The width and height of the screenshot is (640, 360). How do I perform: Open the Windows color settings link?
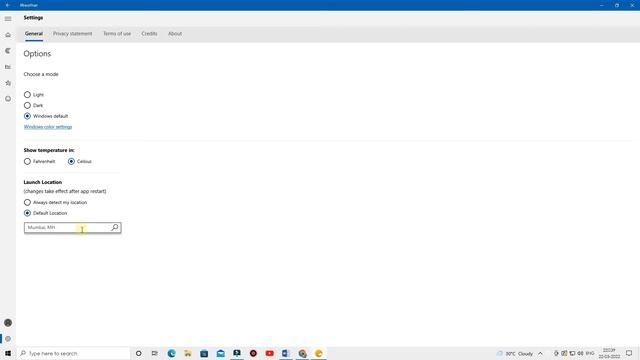48,127
